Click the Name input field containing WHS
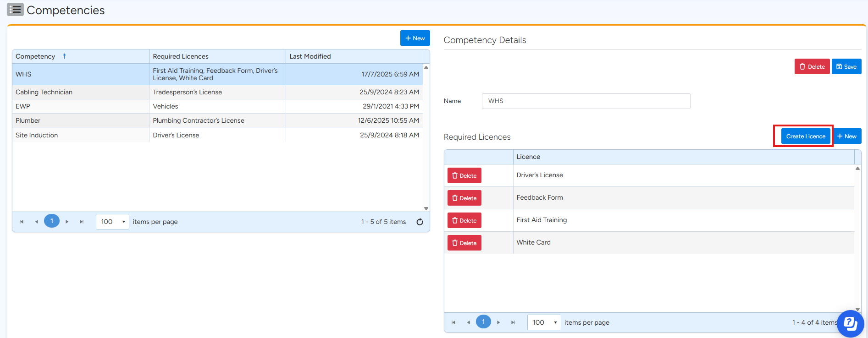This screenshot has width=868, height=338. (x=586, y=101)
